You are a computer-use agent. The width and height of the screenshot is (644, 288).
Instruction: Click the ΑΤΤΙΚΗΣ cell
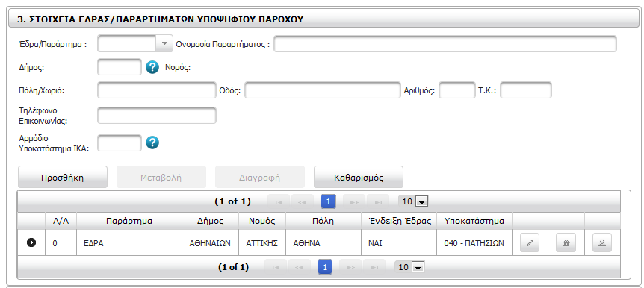pyautogui.click(x=262, y=243)
